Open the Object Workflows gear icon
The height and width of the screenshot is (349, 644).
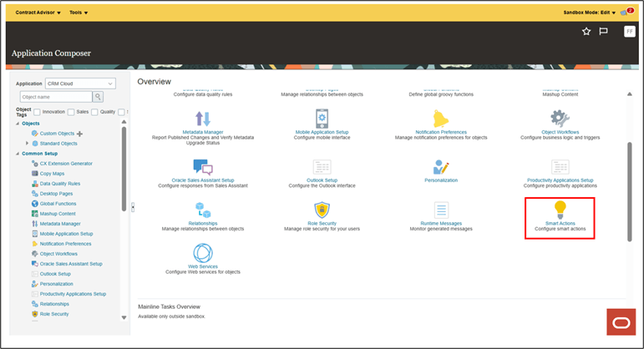pos(560,119)
